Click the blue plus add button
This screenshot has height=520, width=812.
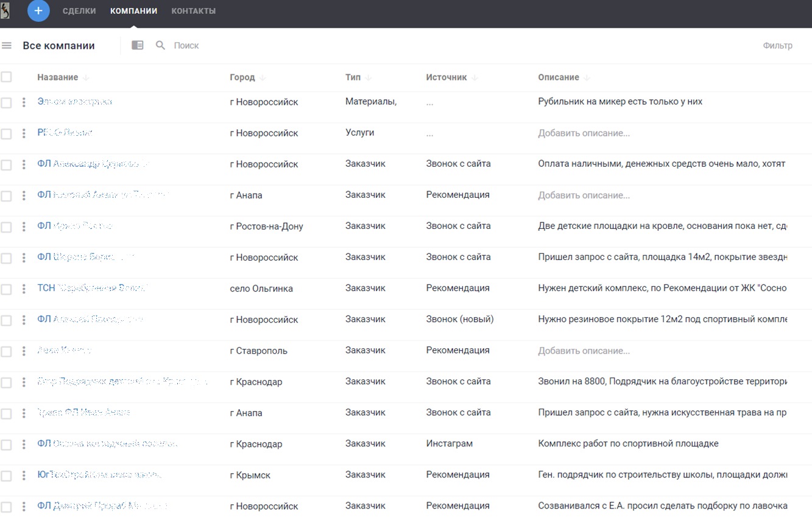(x=38, y=11)
